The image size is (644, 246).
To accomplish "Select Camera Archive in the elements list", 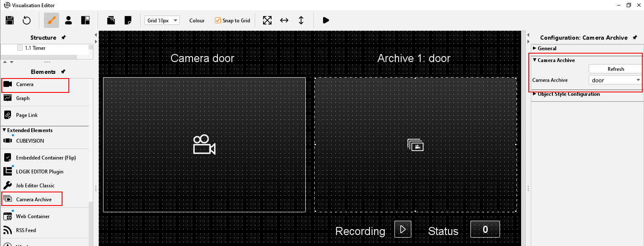I will 33,199.
